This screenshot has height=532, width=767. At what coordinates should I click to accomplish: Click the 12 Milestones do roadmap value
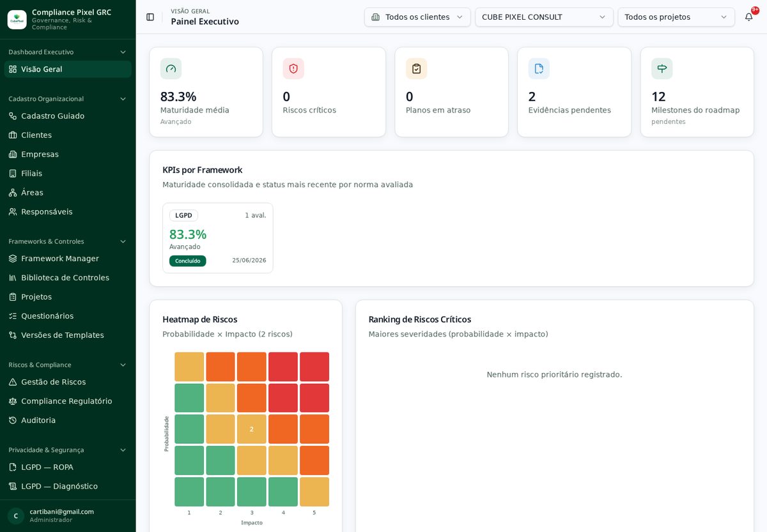pyautogui.click(x=658, y=96)
